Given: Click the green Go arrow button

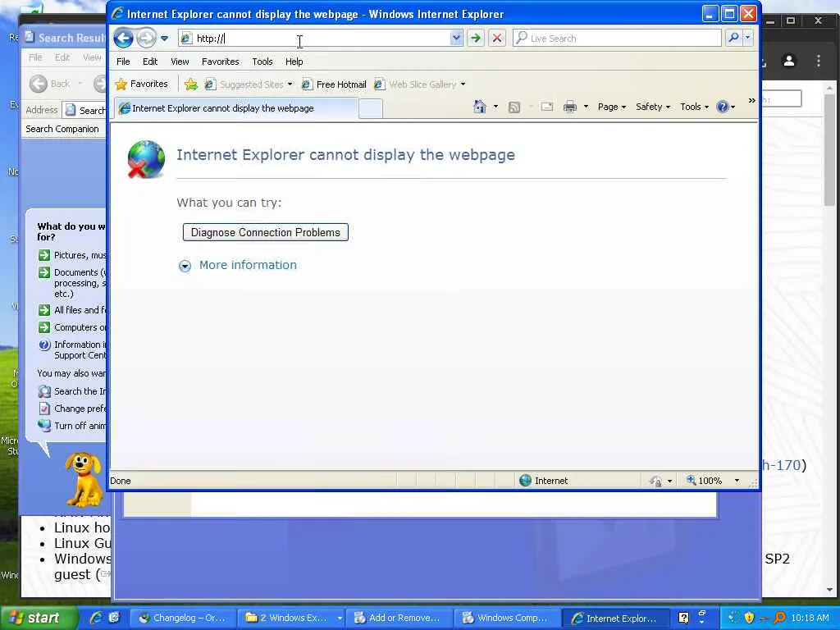Looking at the screenshot, I should pyautogui.click(x=475, y=38).
